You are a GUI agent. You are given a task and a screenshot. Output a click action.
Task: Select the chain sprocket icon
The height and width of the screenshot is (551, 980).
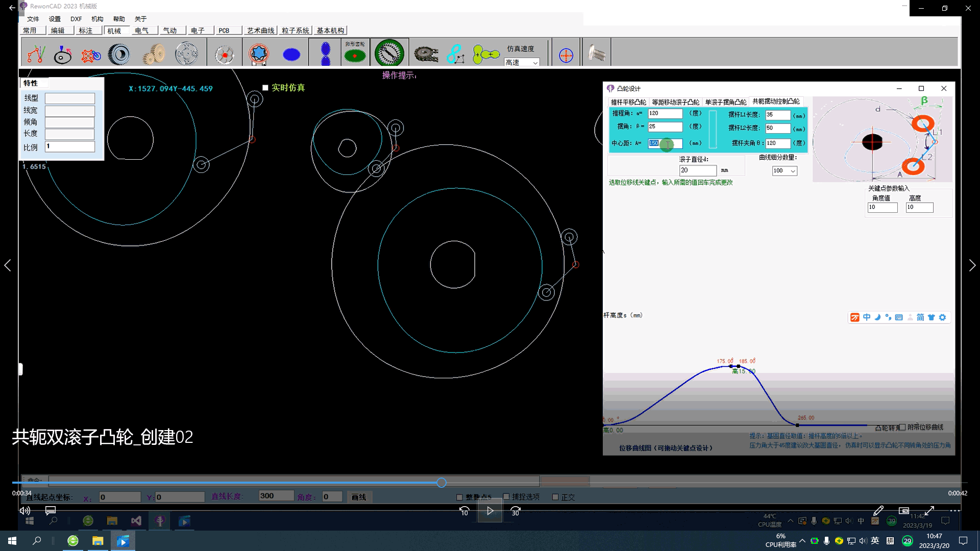tap(426, 54)
